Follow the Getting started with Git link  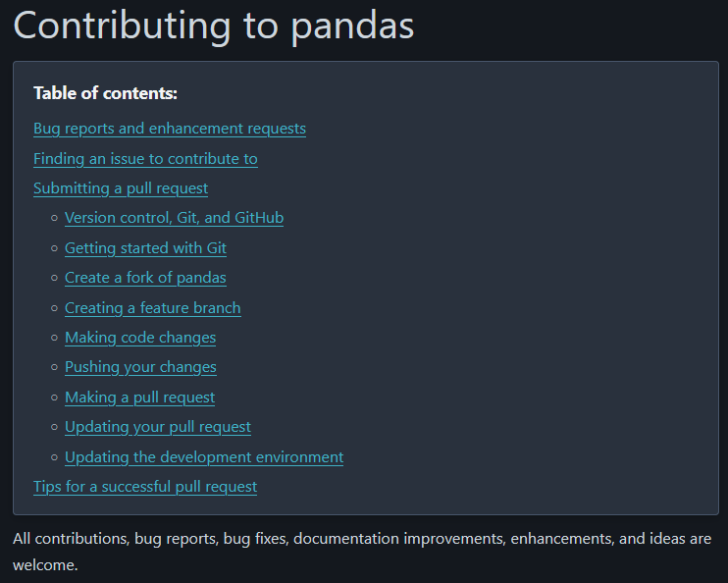[145, 248]
